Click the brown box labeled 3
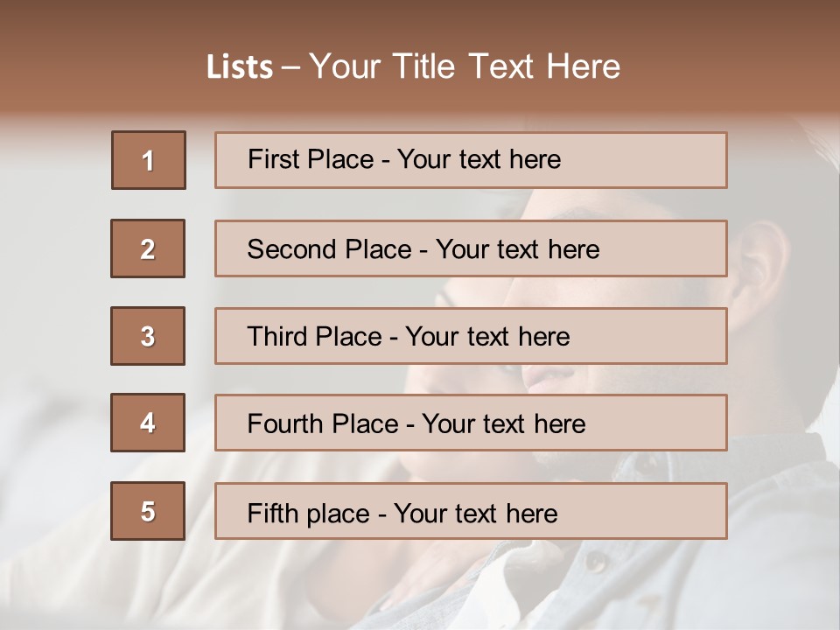 click(x=148, y=336)
